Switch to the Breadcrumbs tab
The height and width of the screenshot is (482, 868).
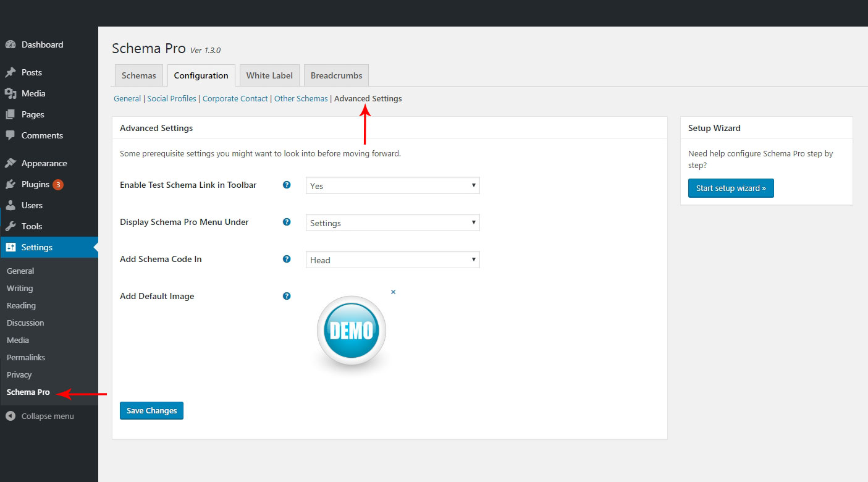[x=337, y=75]
